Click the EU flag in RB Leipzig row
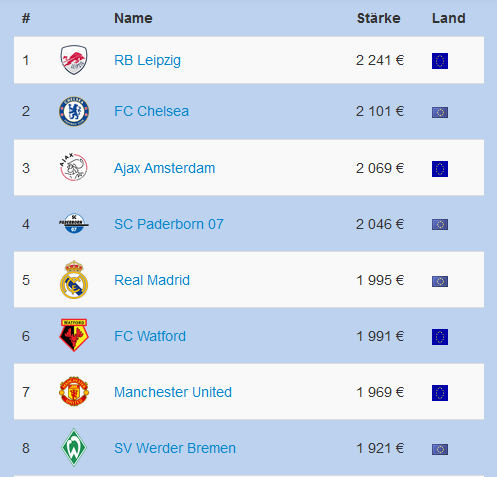The height and width of the screenshot is (477, 497). click(440, 61)
